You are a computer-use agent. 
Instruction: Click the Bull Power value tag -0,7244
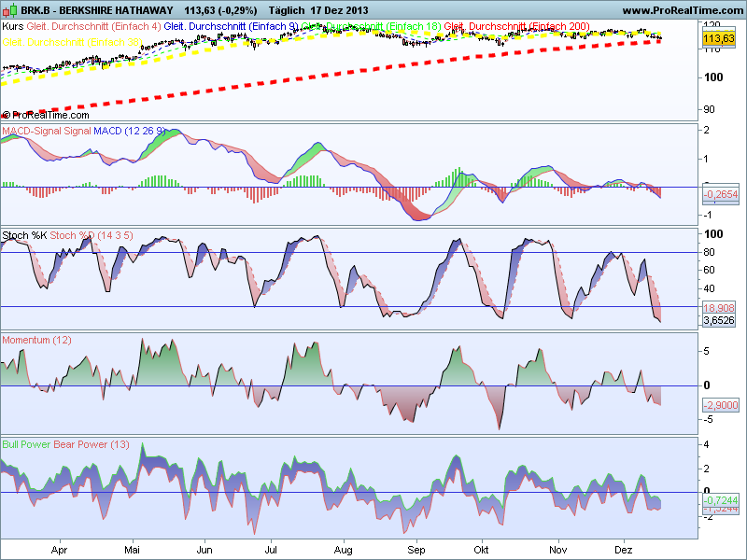click(x=721, y=500)
